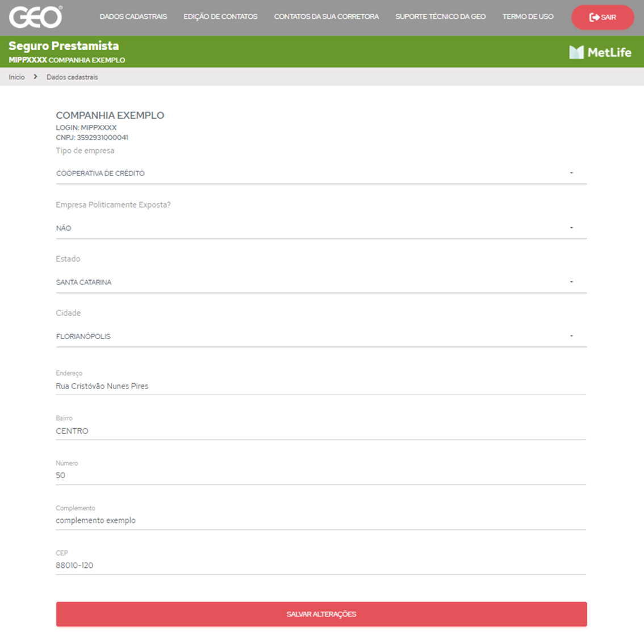The height and width of the screenshot is (644, 644).
Task: Click the Estado label
Action: (68, 259)
